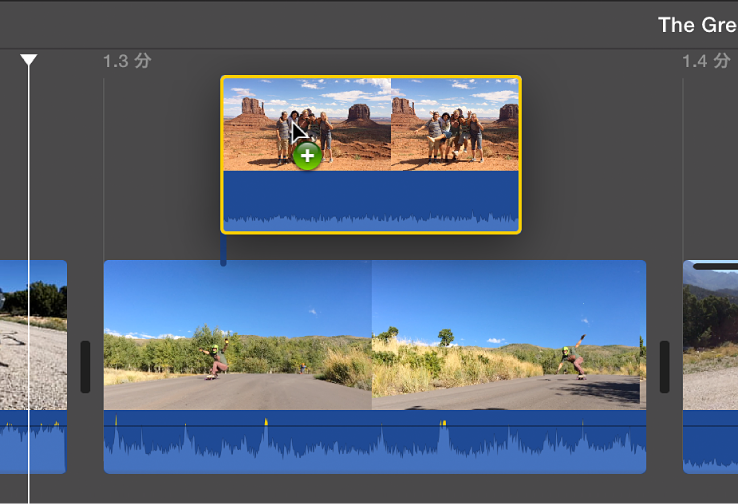Click the 1.4 分 ruler time label
The width and height of the screenshot is (740, 504).
pyautogui.click(x=706, y=61)
